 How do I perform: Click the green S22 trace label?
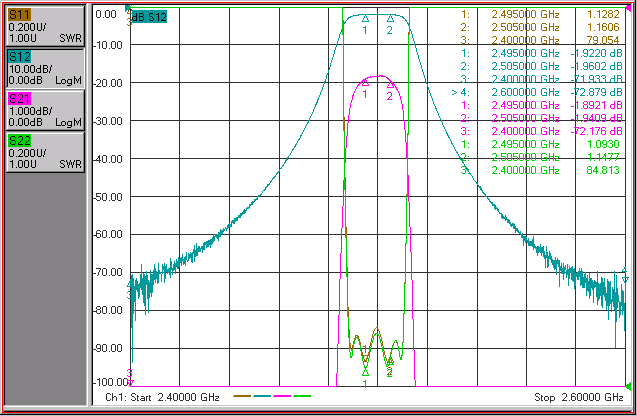click(20, 141)
